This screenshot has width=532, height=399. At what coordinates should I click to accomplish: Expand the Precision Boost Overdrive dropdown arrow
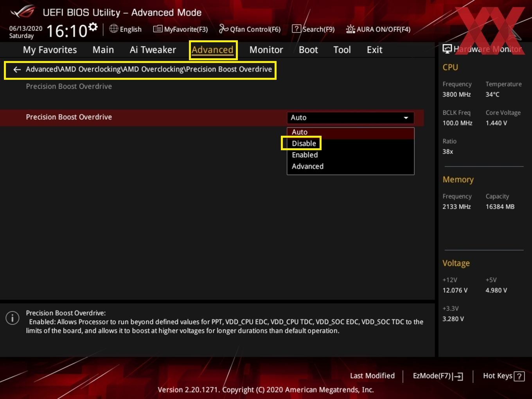click(x=406, y=118)
